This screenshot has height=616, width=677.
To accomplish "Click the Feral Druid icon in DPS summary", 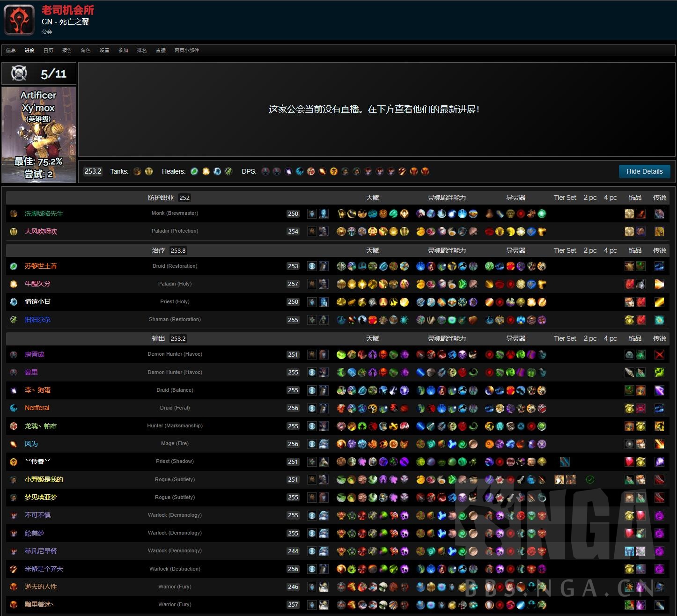I will point(300,171).
